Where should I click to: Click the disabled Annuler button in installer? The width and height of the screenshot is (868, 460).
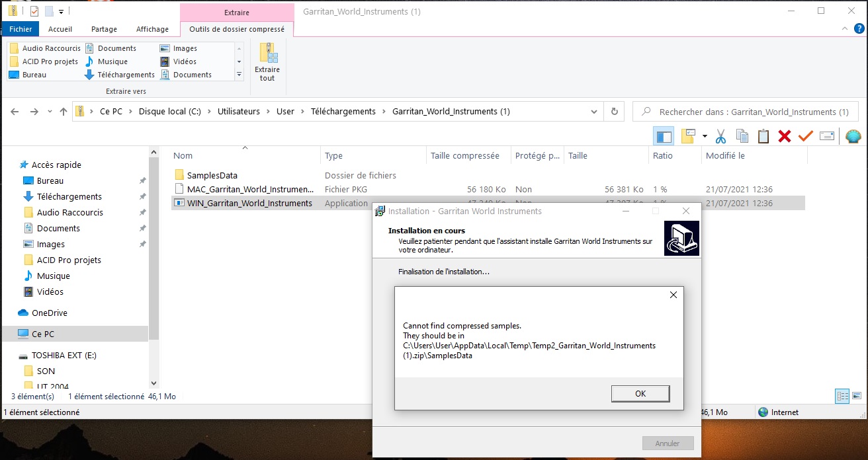point(668,443)
